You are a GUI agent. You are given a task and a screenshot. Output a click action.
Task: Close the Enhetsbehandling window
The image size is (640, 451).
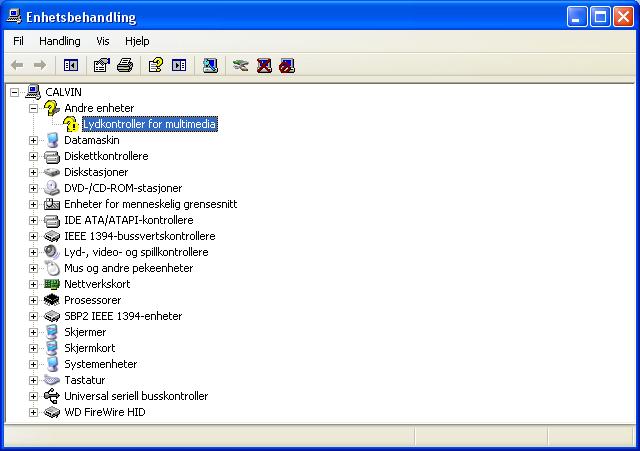pyautogui.click(x=623, y=17)
